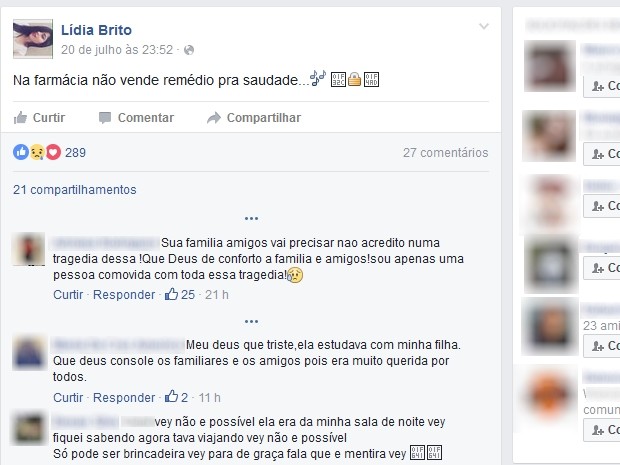
Task: Click the first add friend button in sidebar
Action: coord(601,86)
